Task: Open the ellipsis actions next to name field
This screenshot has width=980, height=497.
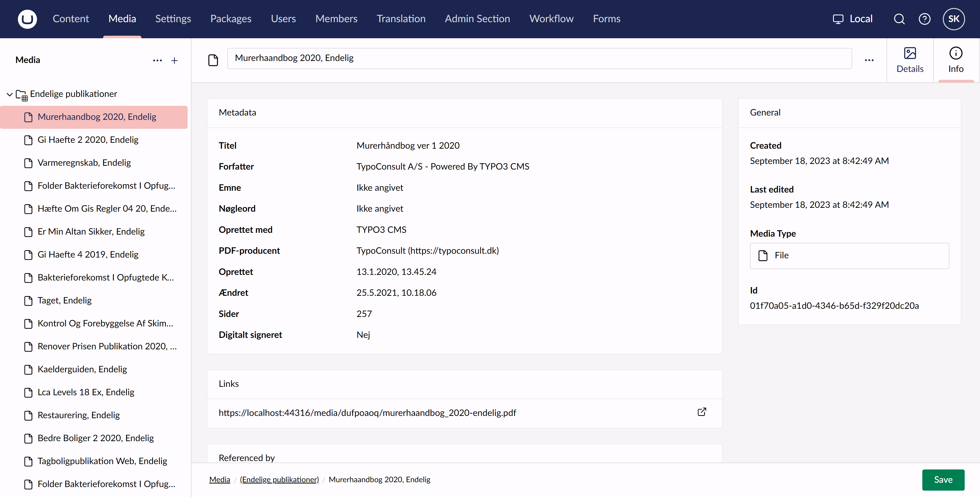Action: click(x=869, y=60)
